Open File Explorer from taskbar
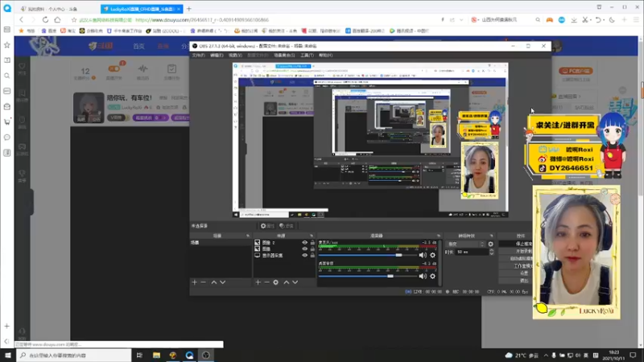 [156, 355]
